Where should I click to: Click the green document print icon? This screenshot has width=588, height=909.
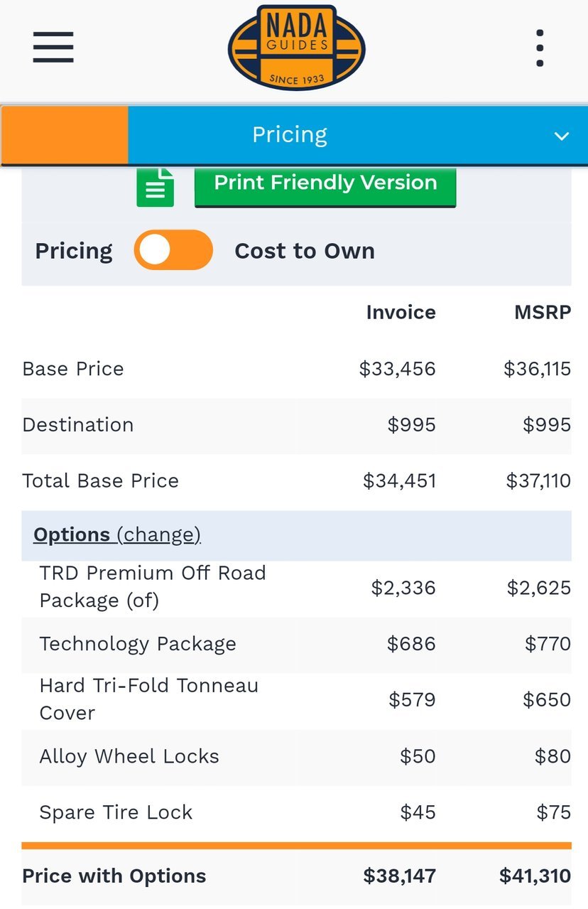click(156, 187)
